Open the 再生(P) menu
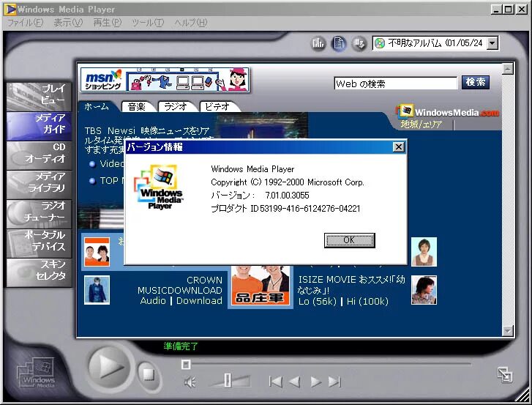The width and height of the screenshot is (532, 405). click(108, 23)
